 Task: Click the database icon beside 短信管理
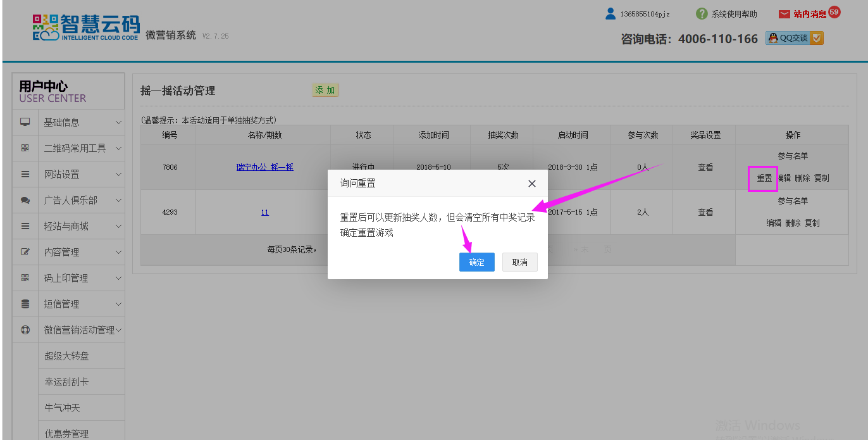coord(25,304)
